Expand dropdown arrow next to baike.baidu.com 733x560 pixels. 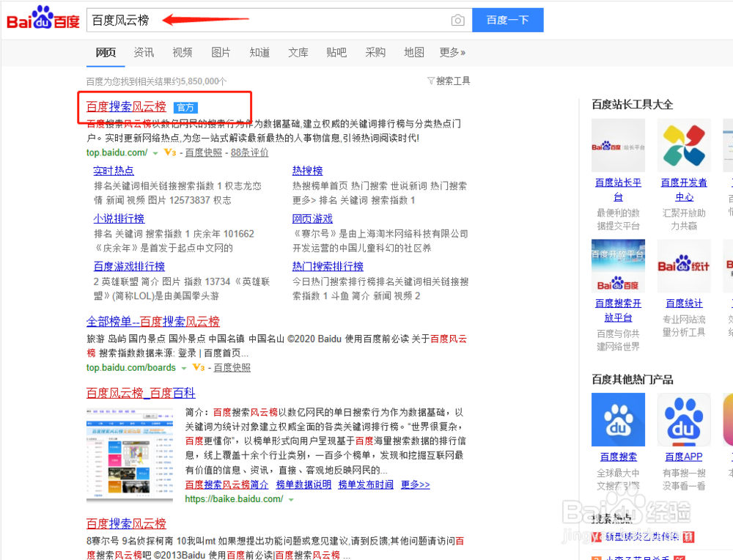coord(291,500)
